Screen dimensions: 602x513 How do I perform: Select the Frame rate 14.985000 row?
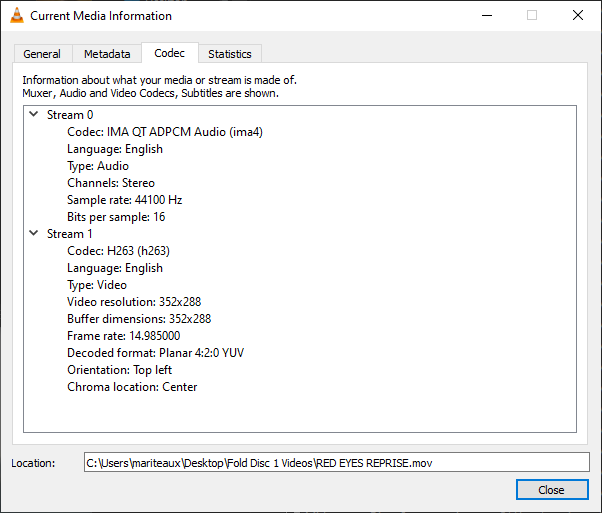124,336
